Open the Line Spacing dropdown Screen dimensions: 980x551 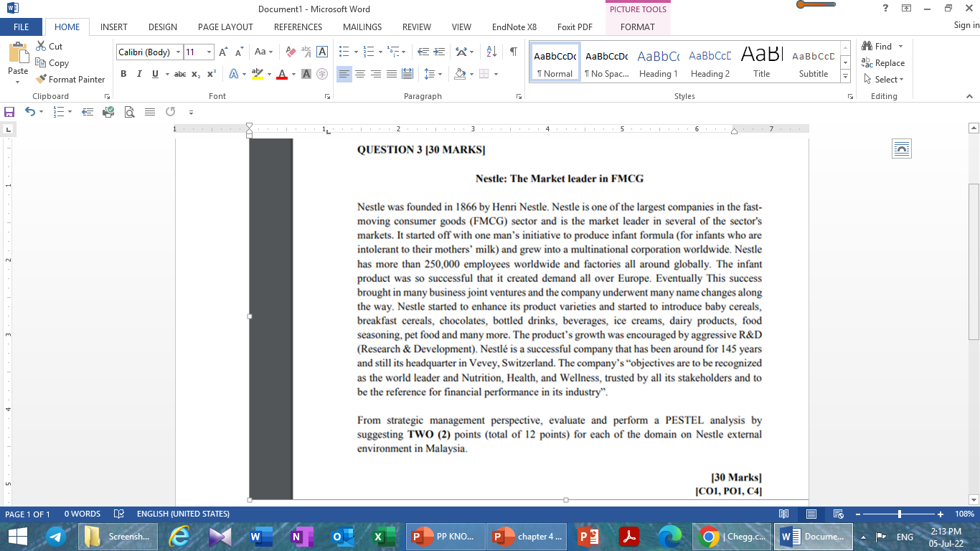pos(433,74)
